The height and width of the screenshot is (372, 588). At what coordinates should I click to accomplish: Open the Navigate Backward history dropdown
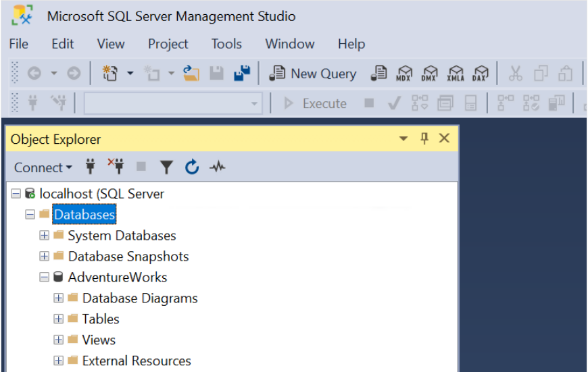pyautogui.click(x=54, y=73)
